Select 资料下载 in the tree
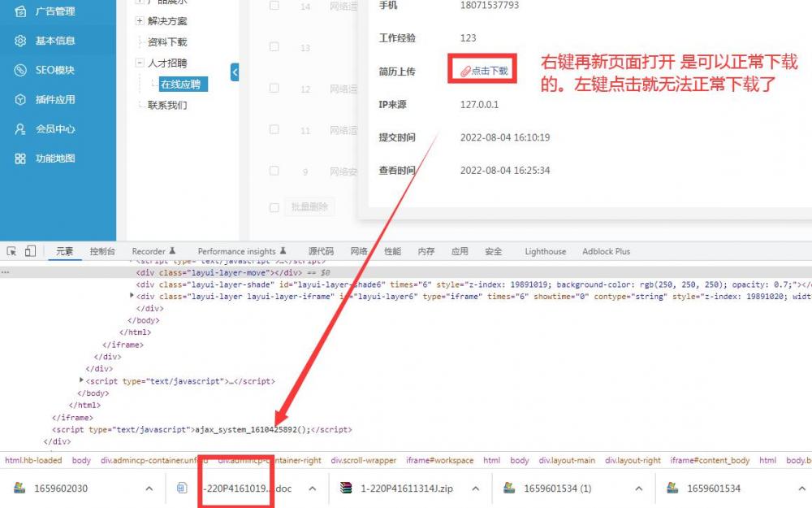The image size is (812, 508). (167, 42)
